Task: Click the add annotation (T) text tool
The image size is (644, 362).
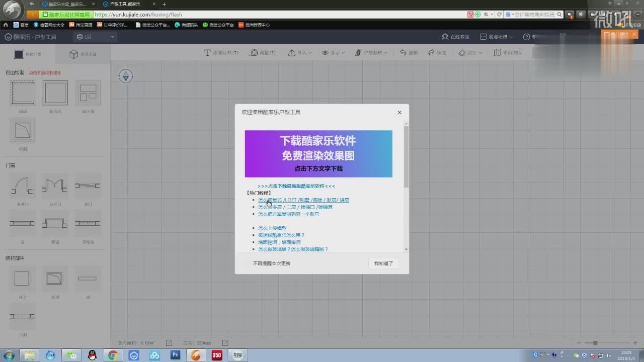Action: 221,52
